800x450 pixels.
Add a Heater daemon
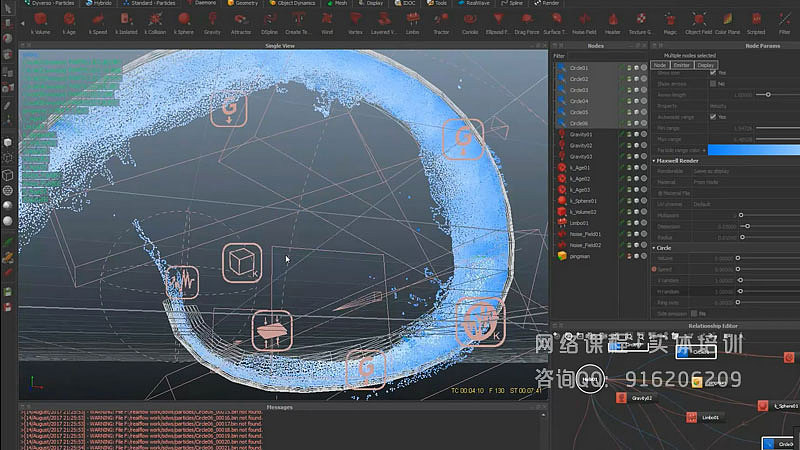point(613,23)
